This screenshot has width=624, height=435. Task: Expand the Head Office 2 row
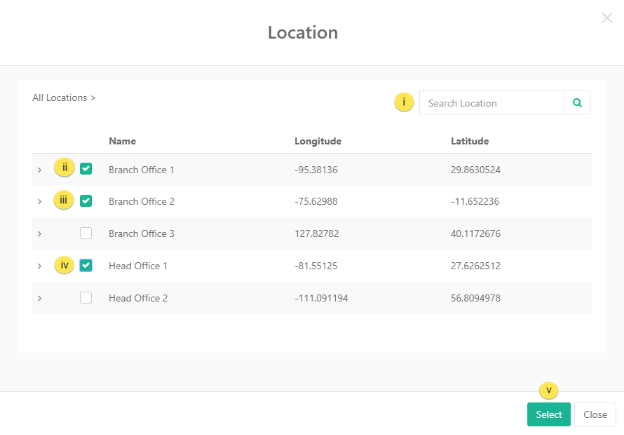[x=40, y=298]
